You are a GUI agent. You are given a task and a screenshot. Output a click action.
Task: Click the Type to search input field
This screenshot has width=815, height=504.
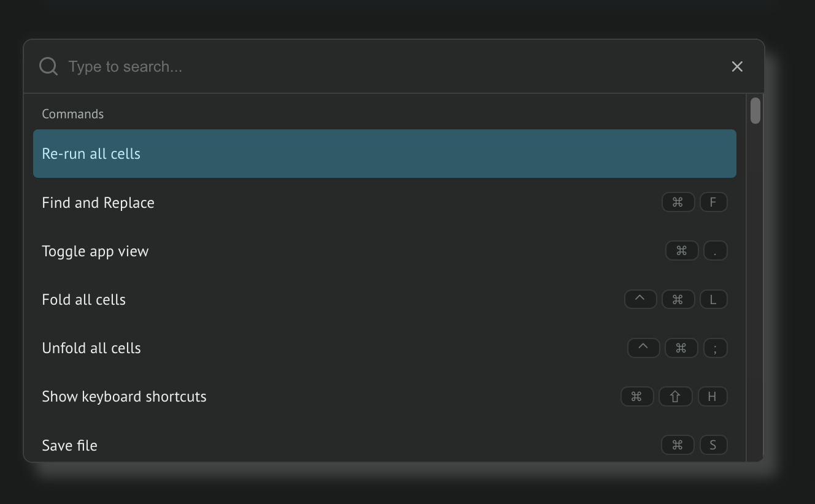393,66
